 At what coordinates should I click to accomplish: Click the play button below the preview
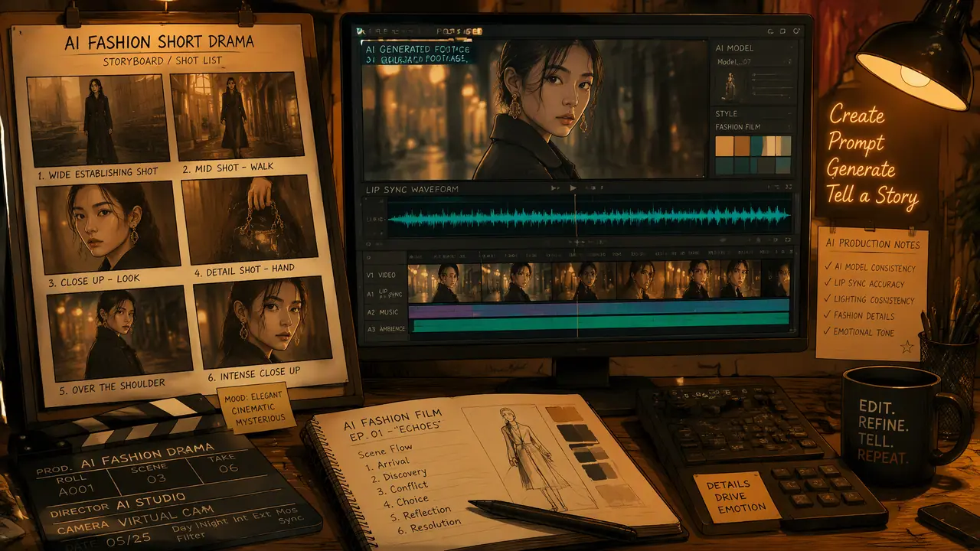[x=573, y=187]
